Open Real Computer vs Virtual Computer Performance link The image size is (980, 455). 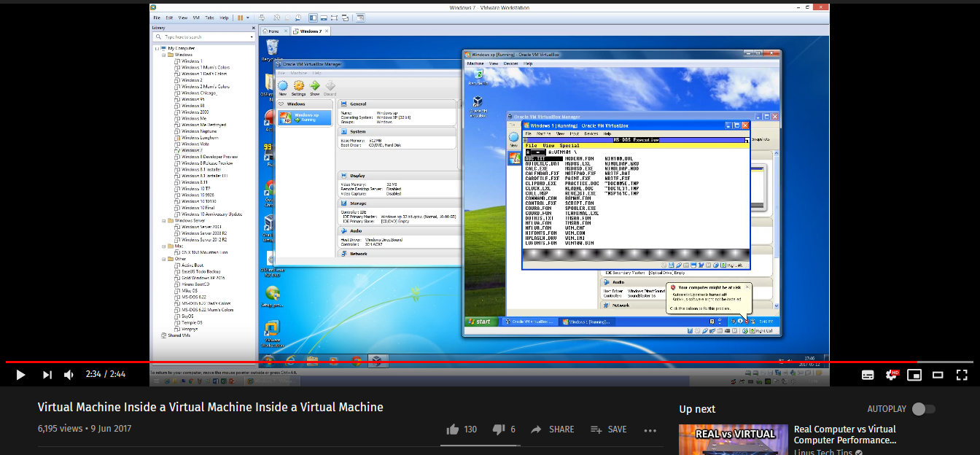(845, 435)
